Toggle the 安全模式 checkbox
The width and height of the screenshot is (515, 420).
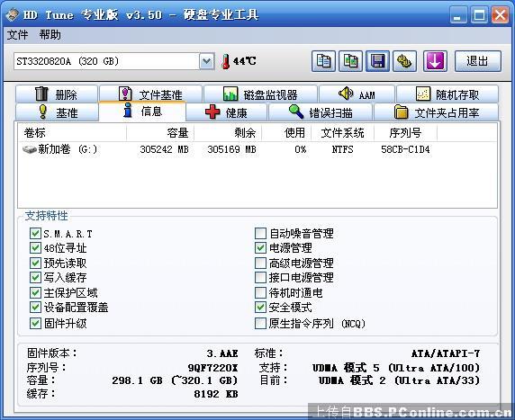point(260,307)
